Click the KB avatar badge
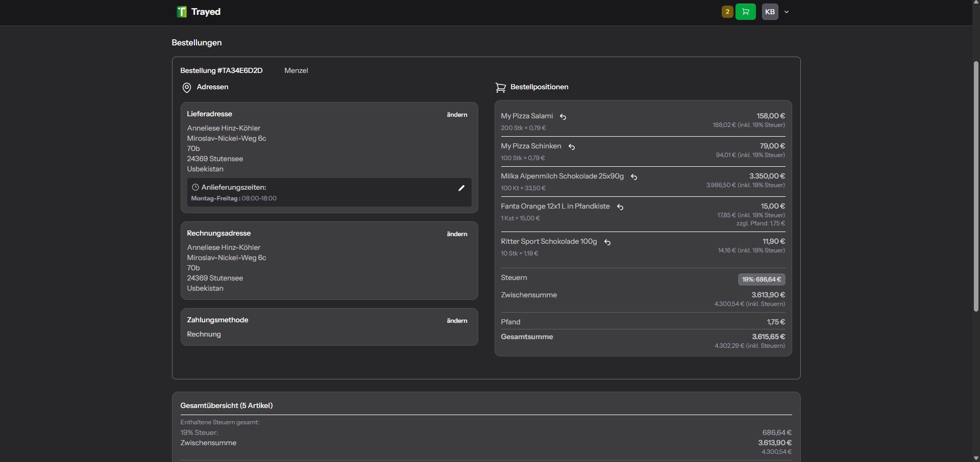This screenshot has height=462, width=980. click(x=769, y=12)
